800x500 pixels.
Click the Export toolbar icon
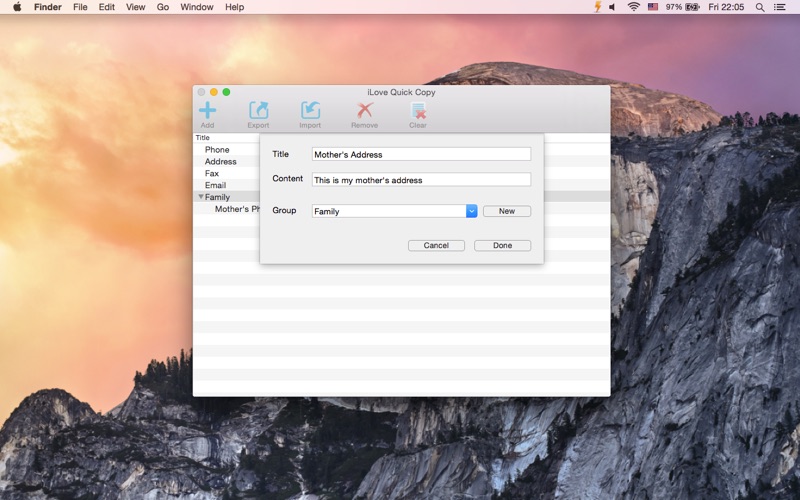point(258,110)
